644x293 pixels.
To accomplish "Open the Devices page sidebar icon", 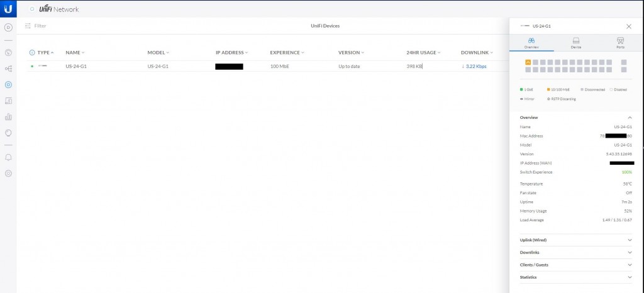I will pyautogui.click(x=8, y=84).
